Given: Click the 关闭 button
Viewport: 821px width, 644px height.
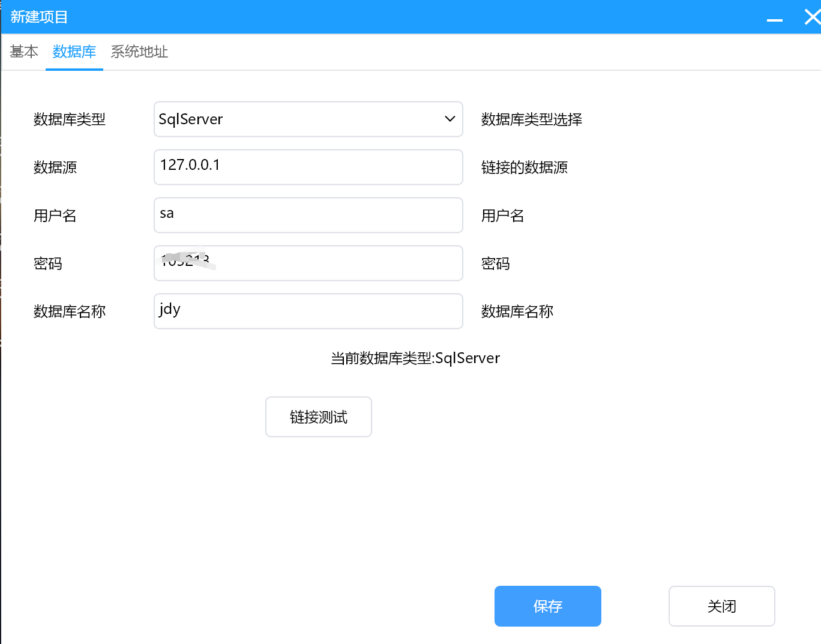Looking at the screenshot, I should coord(721,606).
